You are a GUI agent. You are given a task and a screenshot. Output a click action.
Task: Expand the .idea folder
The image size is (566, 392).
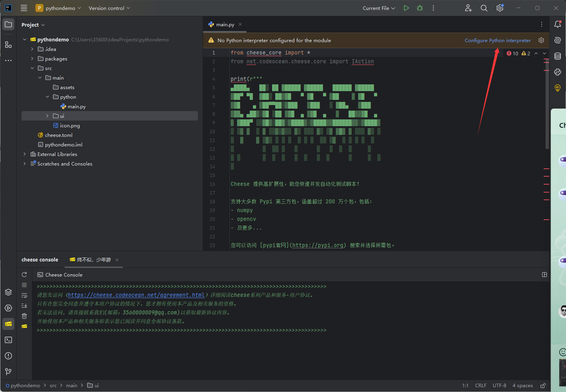32,49
